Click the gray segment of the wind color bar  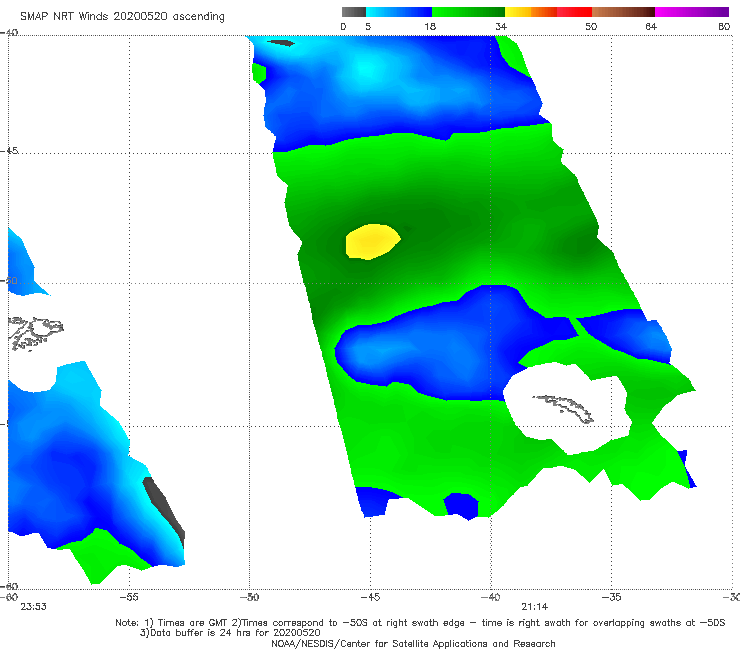[x=353, y=12]
